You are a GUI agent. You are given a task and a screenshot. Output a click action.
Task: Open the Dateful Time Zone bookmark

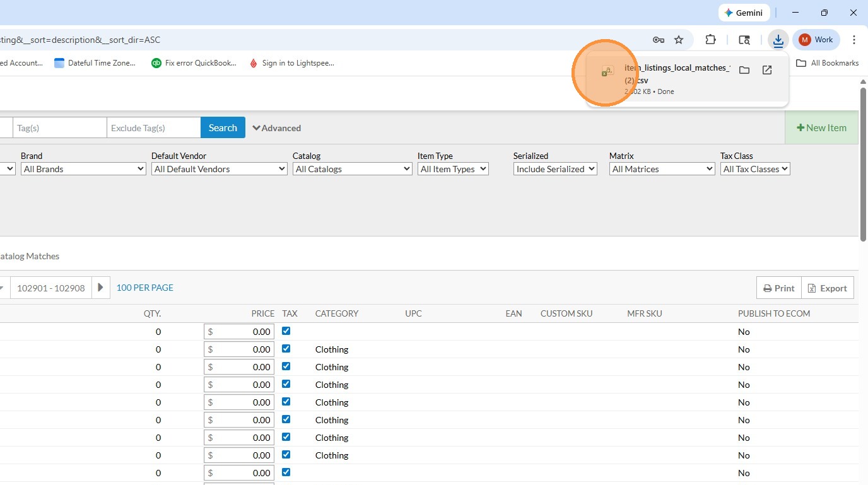click(x=95, y=63)
